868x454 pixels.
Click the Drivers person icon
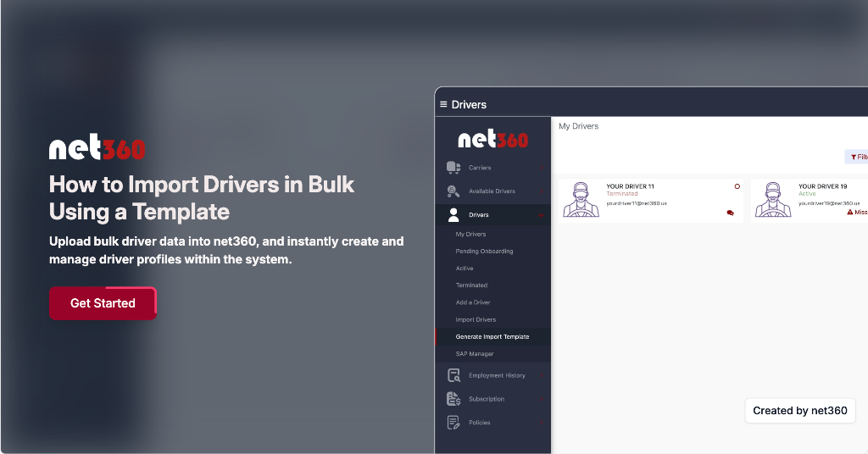(x=453, y=214)
